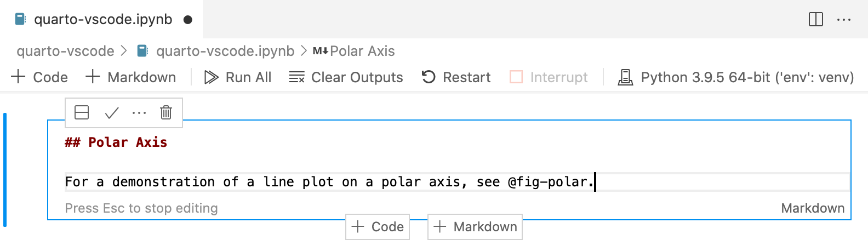
Task: Open the cell's more actions ellipsis
Action: click(x=139, y=113)
